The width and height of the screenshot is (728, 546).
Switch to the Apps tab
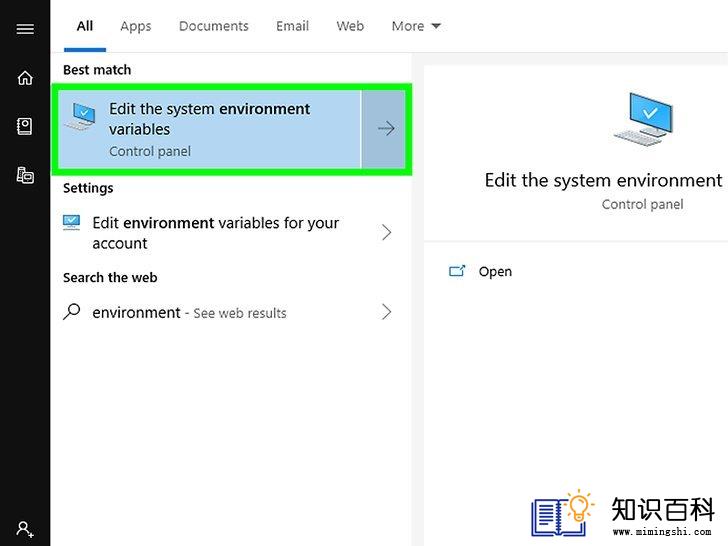tap(136, 26)
